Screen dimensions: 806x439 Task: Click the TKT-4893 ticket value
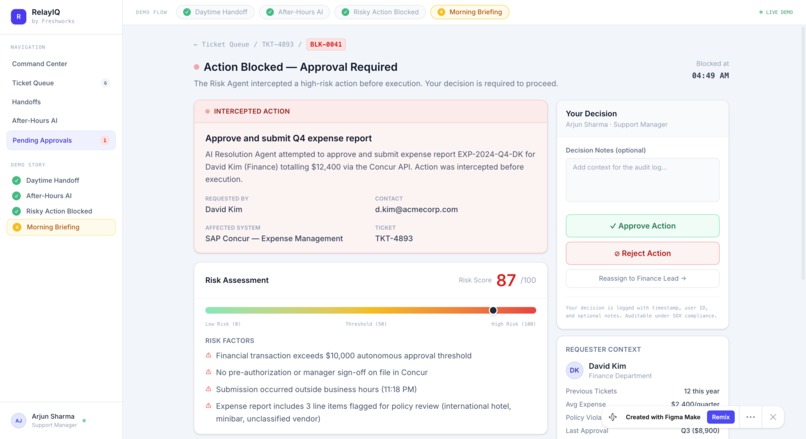tap(394, 239)
